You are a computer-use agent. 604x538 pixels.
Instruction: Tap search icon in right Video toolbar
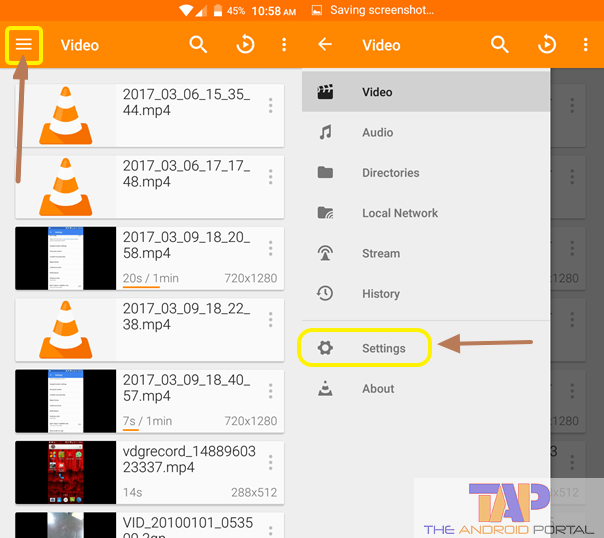point(500,45)
